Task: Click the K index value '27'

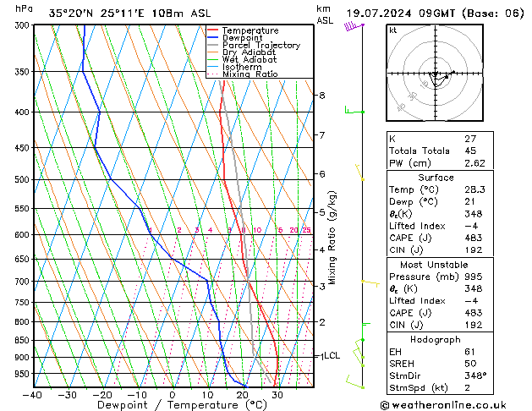Action: [x=470, y=139]
